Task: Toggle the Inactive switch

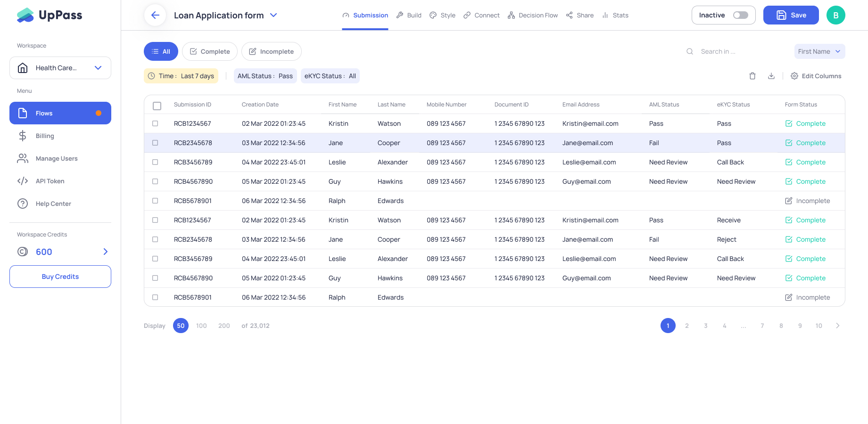Action: (741, 15)
